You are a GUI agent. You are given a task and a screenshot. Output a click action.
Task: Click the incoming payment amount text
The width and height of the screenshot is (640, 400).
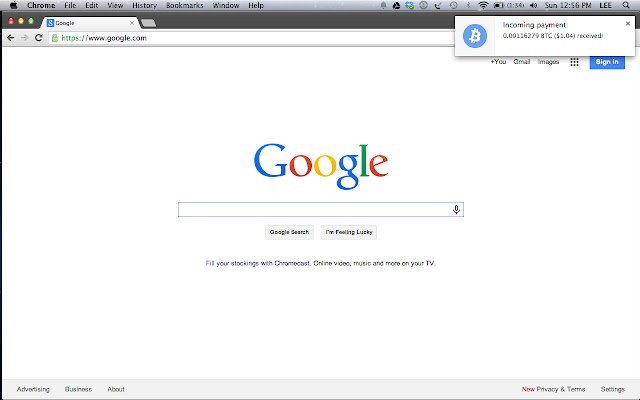coord(552,36)
